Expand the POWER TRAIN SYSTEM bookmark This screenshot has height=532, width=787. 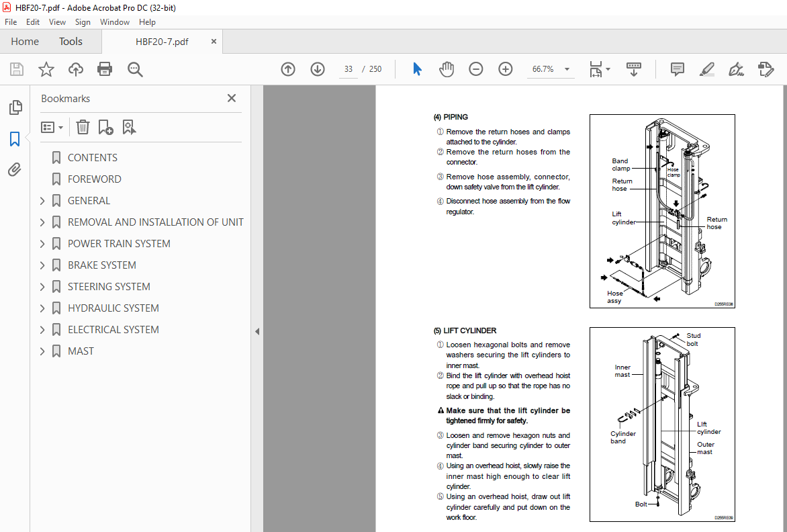(43, 244)
